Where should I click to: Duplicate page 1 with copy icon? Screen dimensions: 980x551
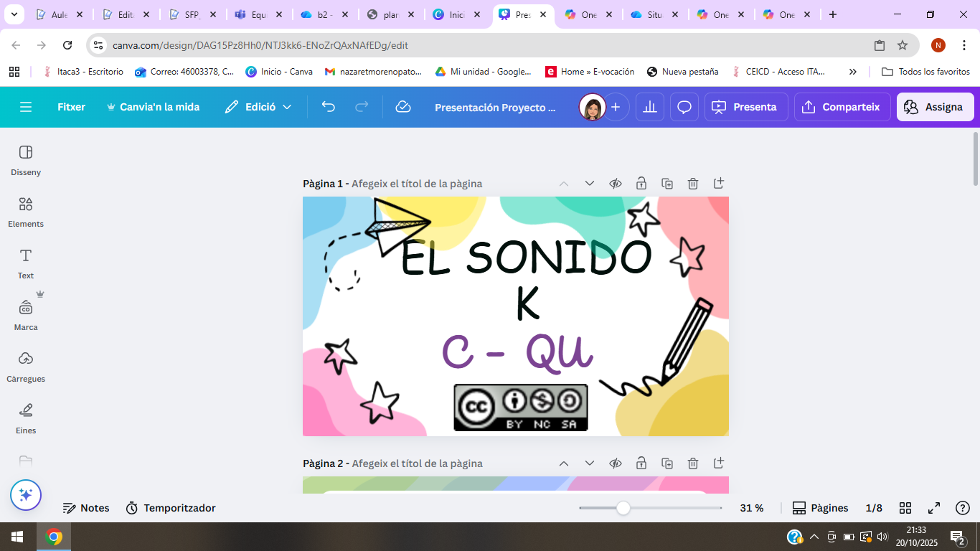(667, 184)
